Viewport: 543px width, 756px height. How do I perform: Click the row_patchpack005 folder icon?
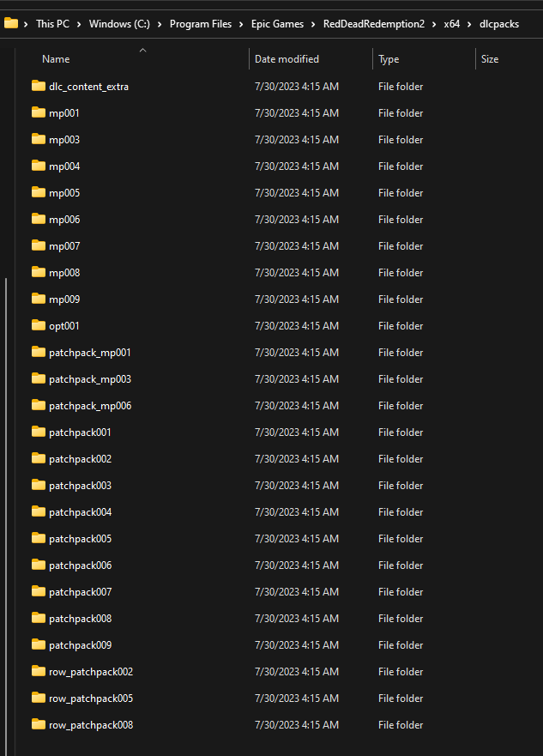[39, 697]
